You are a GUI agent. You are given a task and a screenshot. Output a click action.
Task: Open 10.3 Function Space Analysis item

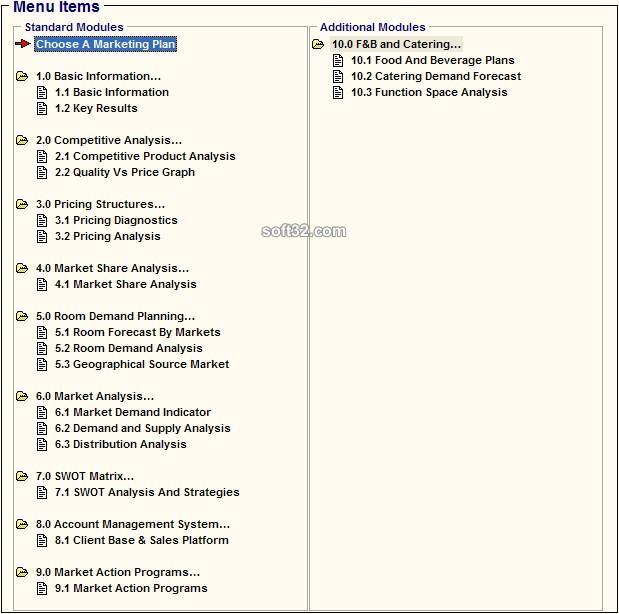point(429,92)
